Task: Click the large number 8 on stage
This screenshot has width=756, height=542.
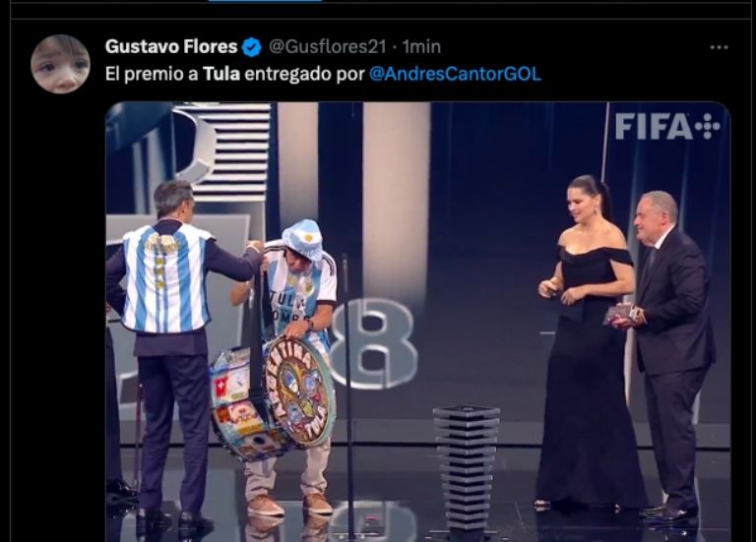Action: [371, 343]
